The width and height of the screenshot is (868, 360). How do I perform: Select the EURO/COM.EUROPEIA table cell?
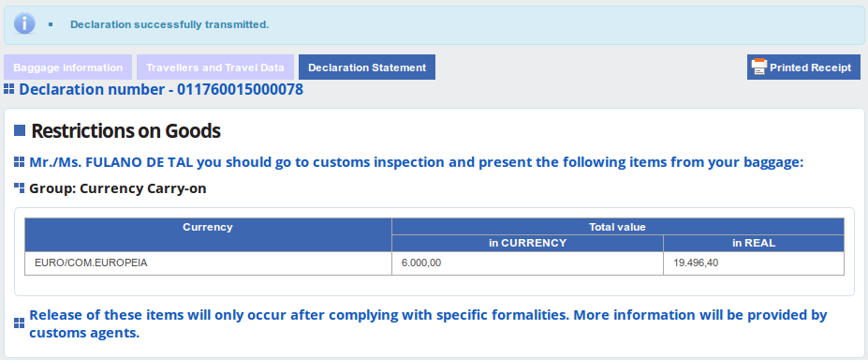(208, 263)
